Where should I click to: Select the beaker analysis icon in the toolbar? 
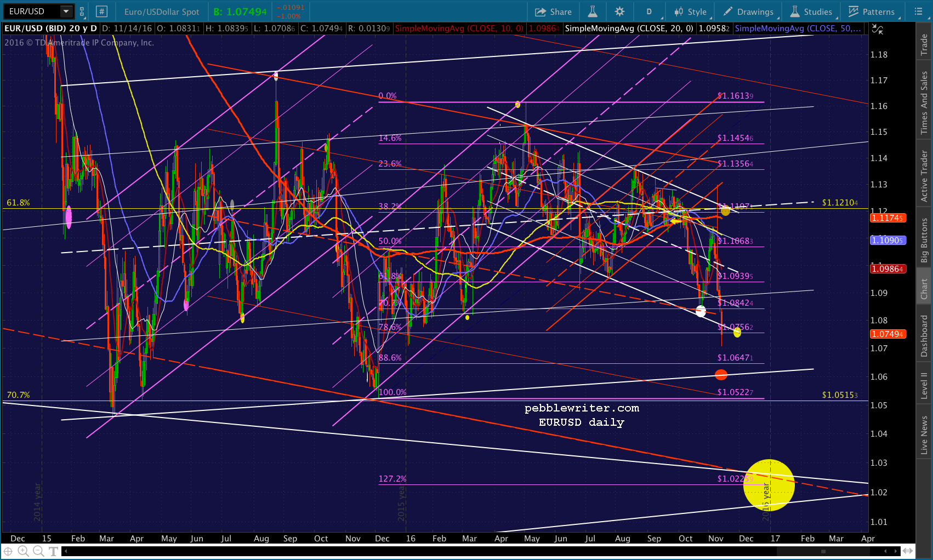coord(593,11)
